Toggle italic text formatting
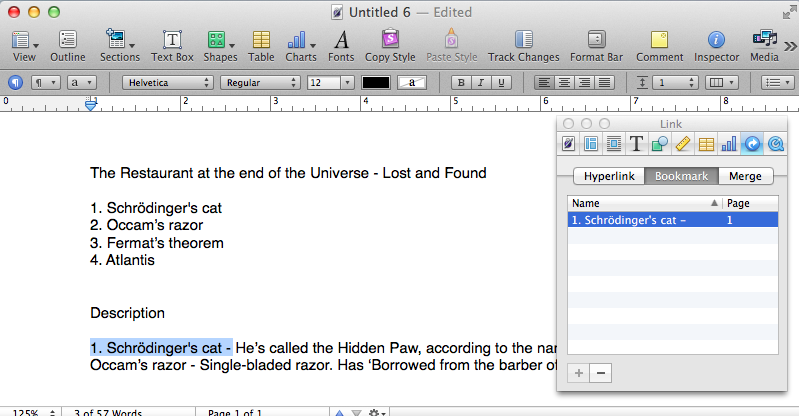799x416 pixels. (479, 82)
